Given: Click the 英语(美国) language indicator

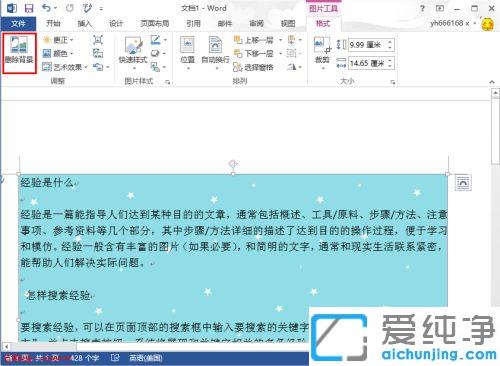Looking at the screenshot, I should pos(146,358).
